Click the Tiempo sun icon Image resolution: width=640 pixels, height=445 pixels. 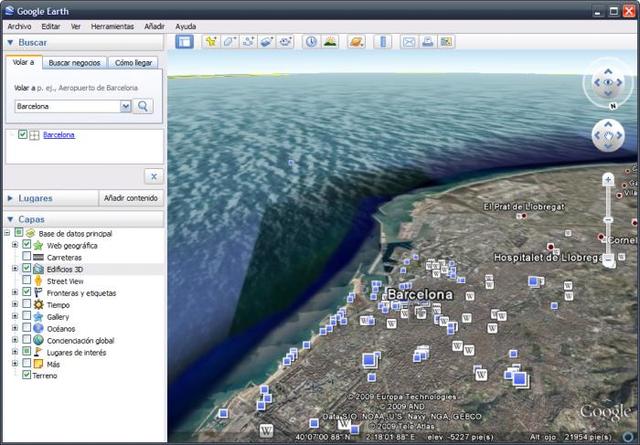tap(38, 305)
